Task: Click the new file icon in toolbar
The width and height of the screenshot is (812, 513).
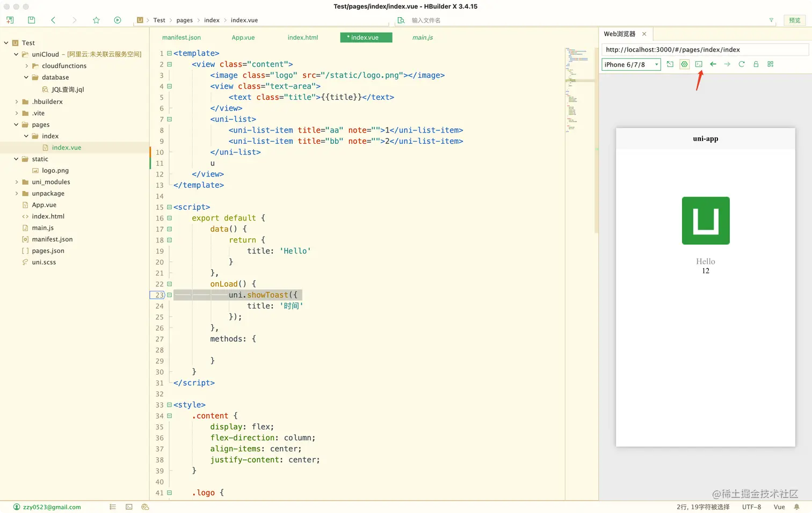Action: tap(10, 20)
